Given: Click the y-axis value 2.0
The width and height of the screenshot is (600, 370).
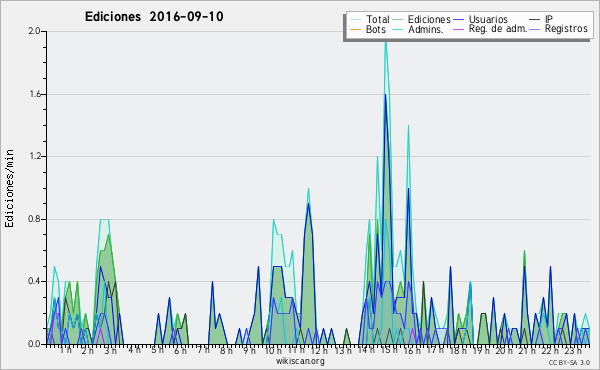Looking at the screenshot, I should (x=34, y=31).
